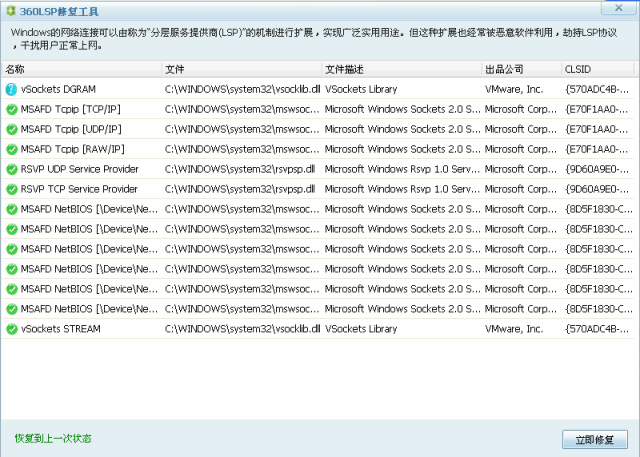The width and height of the screenshot is (640, 457).
Task: Click the vsocklib.dll file path in vSockets DGRAM row
Action: (x=242, y=89)
